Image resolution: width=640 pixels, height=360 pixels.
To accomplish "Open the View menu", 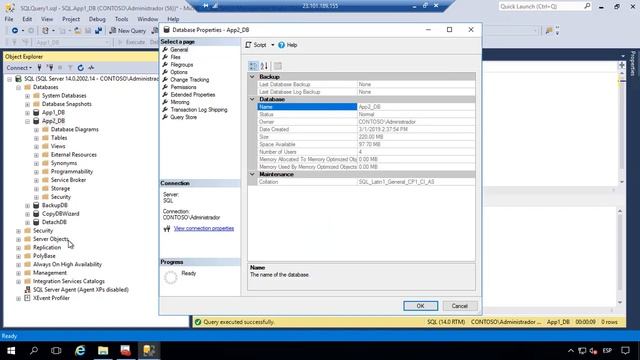I will click(x=47, y=19).
